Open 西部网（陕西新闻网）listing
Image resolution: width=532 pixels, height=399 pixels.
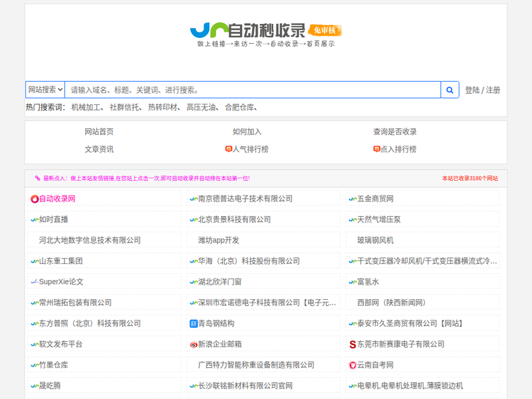click(x=392, y=303)
